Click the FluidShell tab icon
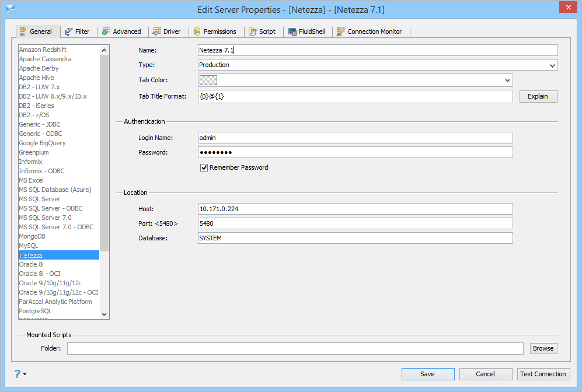Screen dimensions: 582x392 coord(292,32)
